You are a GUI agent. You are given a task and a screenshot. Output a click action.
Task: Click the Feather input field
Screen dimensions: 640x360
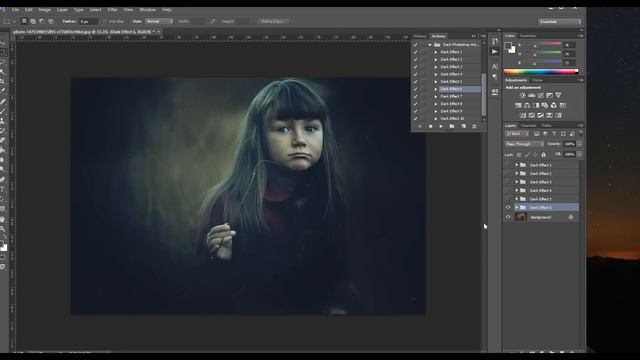point(89,21)
